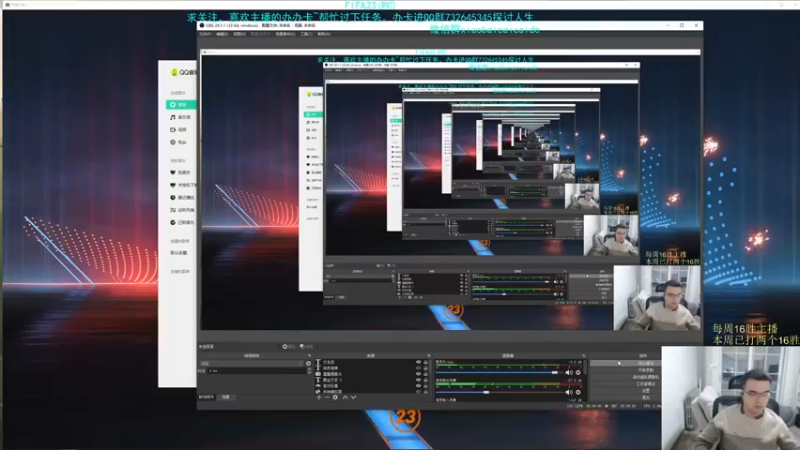800x450 pixels.
Task: Click the top mixer track's volume slider handle
Action: point(554,372)
